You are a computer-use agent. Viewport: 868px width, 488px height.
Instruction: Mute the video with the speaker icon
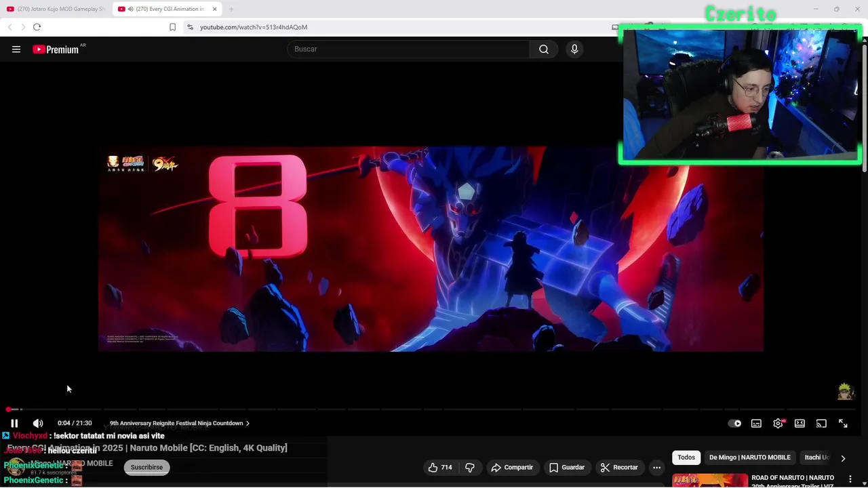(38, 423)
